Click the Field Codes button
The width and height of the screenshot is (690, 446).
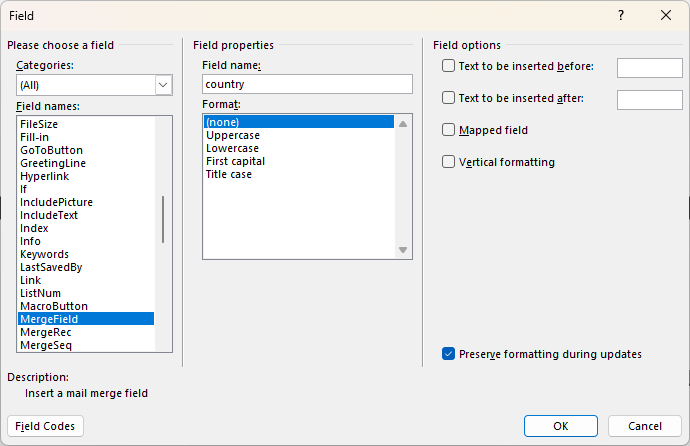tap(45, 426)
